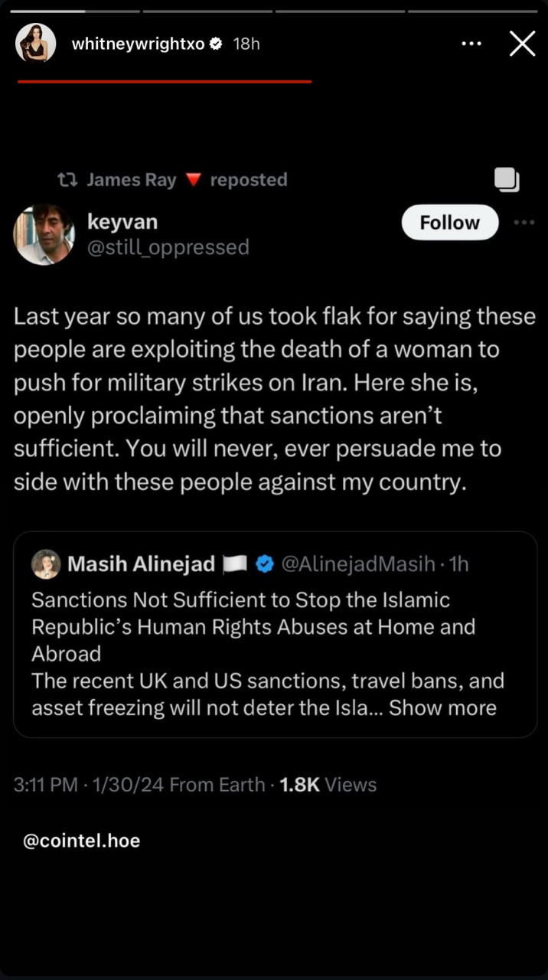The image size is (548, 980).
Task: Jump to the second story progress segment
Action: point(207,11)
